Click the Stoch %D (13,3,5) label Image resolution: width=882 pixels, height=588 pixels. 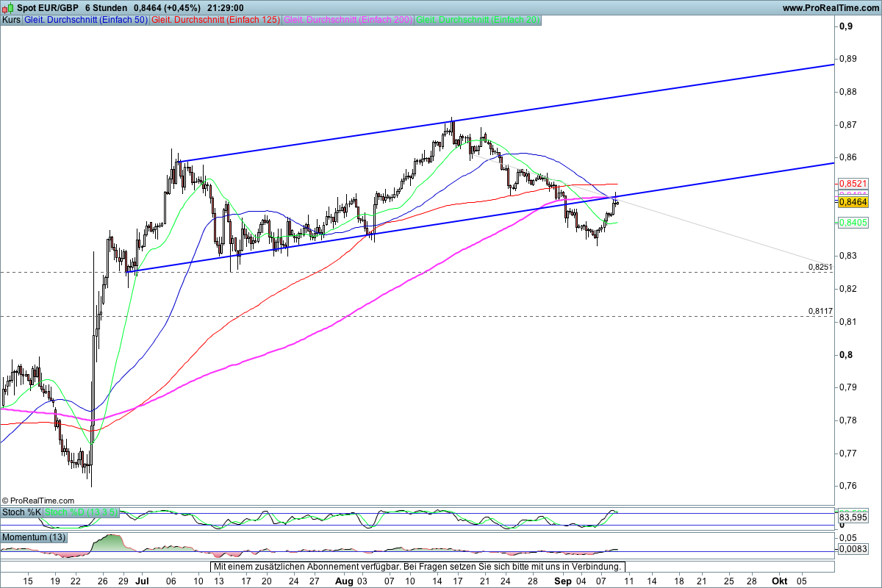82,512
